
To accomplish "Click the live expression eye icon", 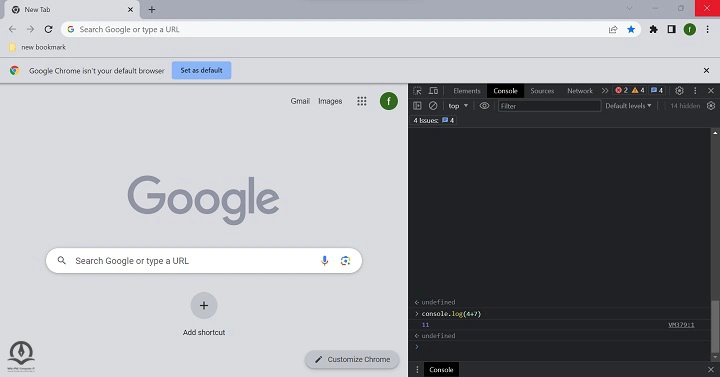I will click(x=484, y=106).
